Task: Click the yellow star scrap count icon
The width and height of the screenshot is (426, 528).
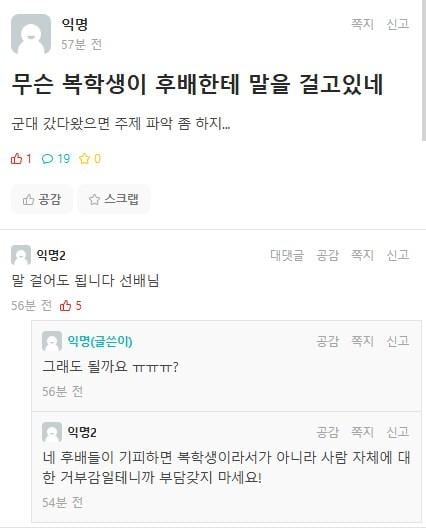Action: pos(84,159)
